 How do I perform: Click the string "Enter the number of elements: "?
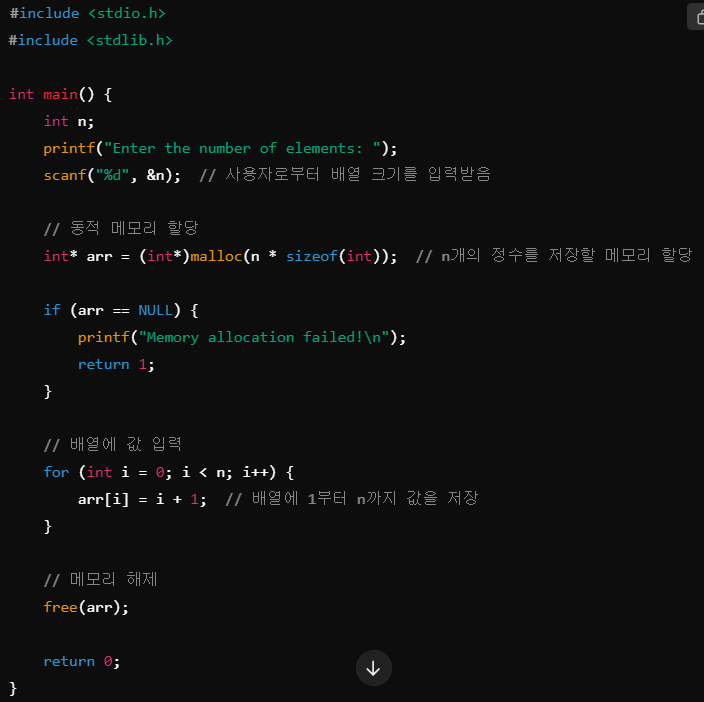pos(242,148)
